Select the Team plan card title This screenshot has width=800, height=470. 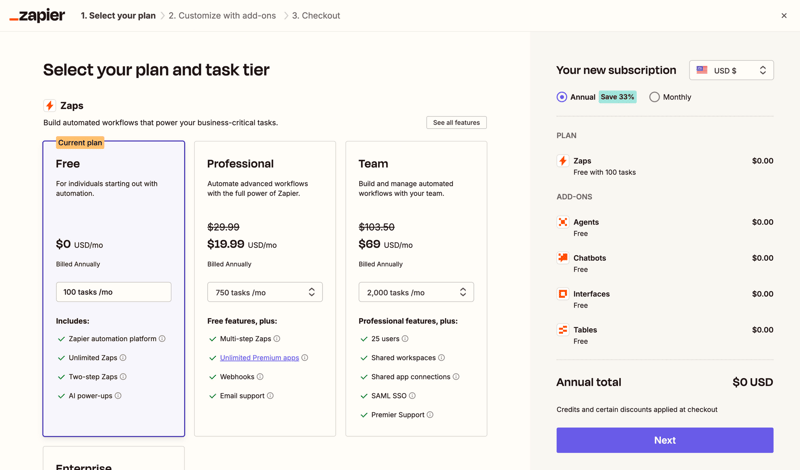pos(373,164)
